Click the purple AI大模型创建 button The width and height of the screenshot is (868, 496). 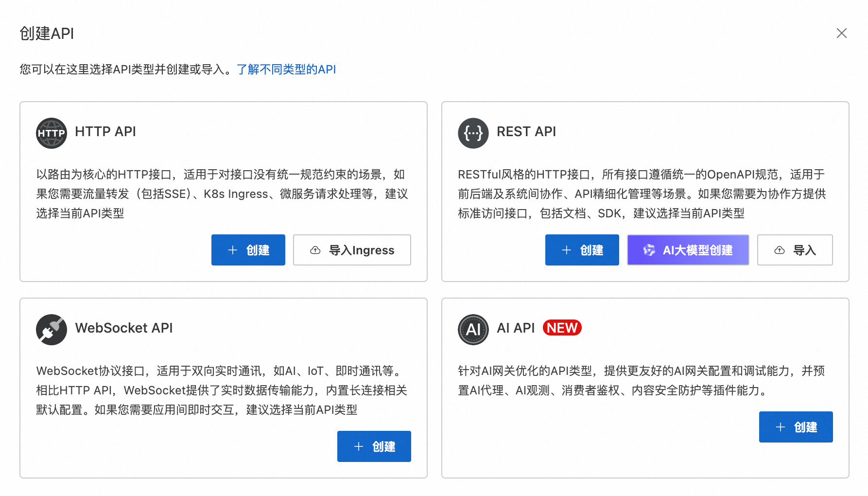tap(688, 250)
